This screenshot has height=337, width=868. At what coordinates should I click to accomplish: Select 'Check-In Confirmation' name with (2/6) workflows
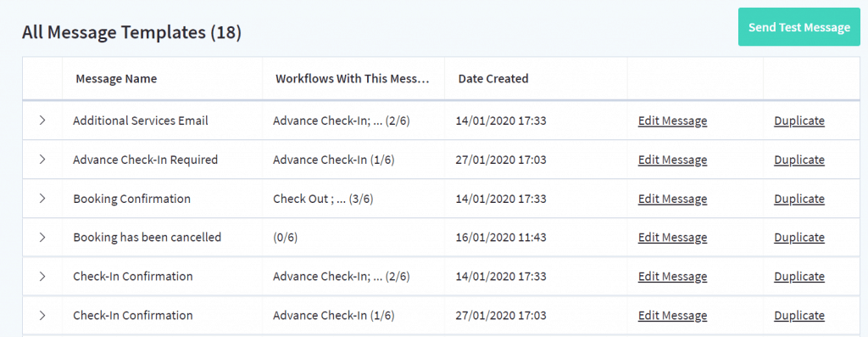[x=133, y=276]
